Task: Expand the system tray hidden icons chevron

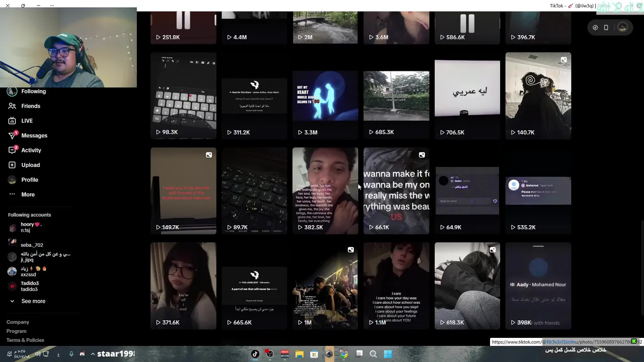Action: coord(93,354)
